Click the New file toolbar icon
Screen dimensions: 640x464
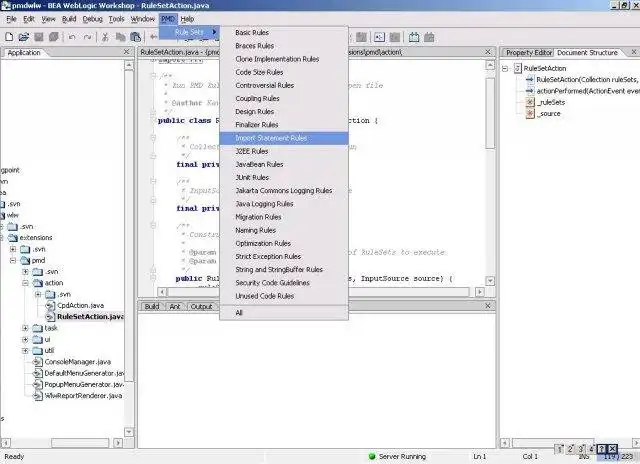(9, 37)
